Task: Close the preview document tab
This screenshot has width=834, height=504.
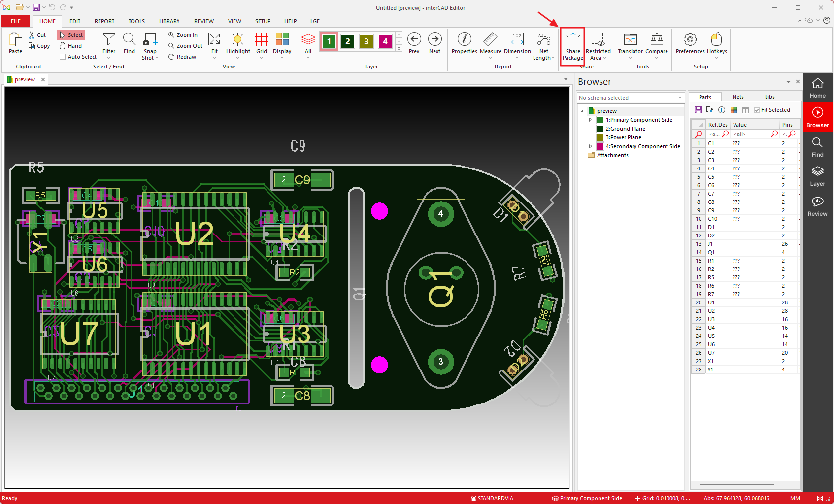Action: (x=43, y=79)
